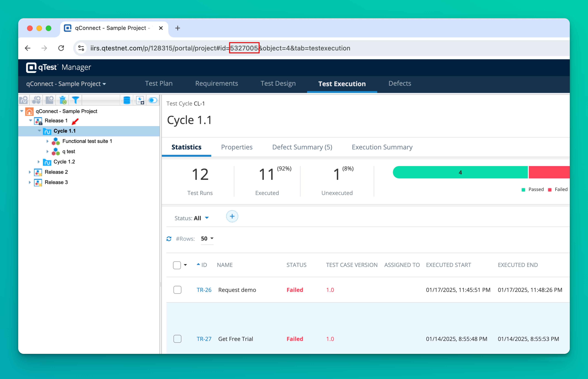Image resolution: width=588 pixels, height=379 pixels.
Task: Open the recycle bin from the toolbar
Action: pos(63,100)
